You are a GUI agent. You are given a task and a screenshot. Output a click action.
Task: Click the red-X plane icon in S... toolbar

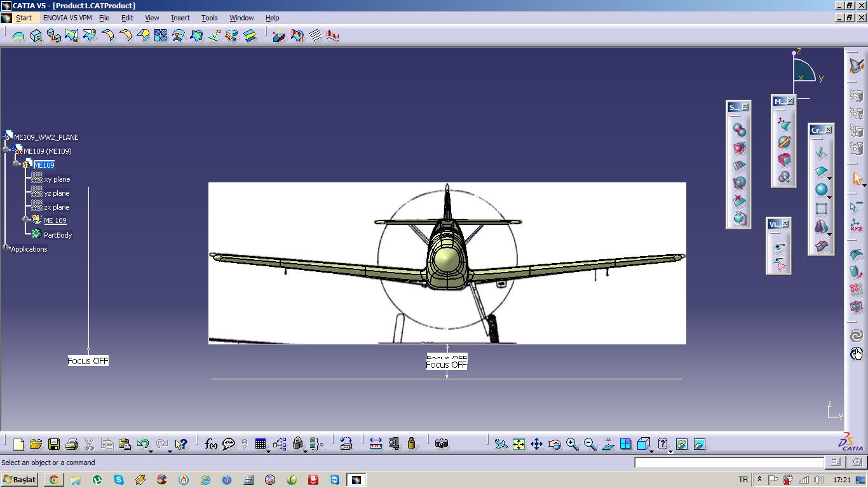739,201
